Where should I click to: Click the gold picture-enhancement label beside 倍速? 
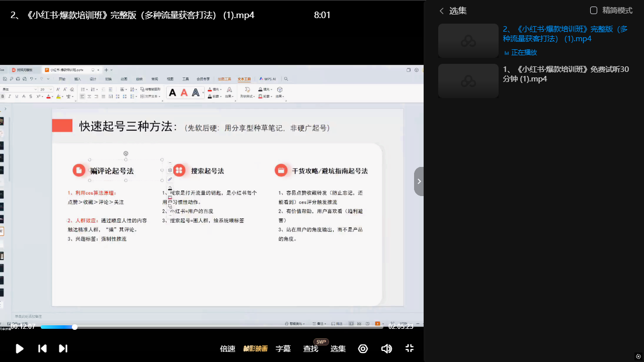coord(256,348)
